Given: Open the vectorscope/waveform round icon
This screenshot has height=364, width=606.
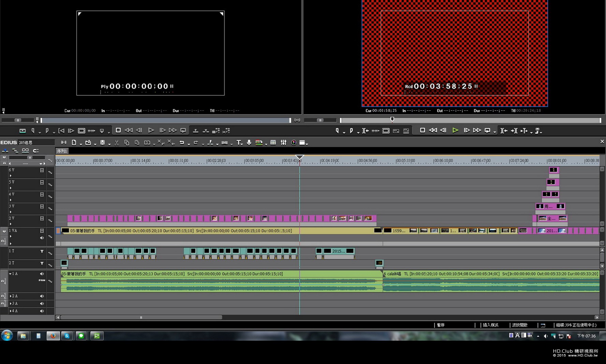Looking at the screenshot, I should (294, 143).
